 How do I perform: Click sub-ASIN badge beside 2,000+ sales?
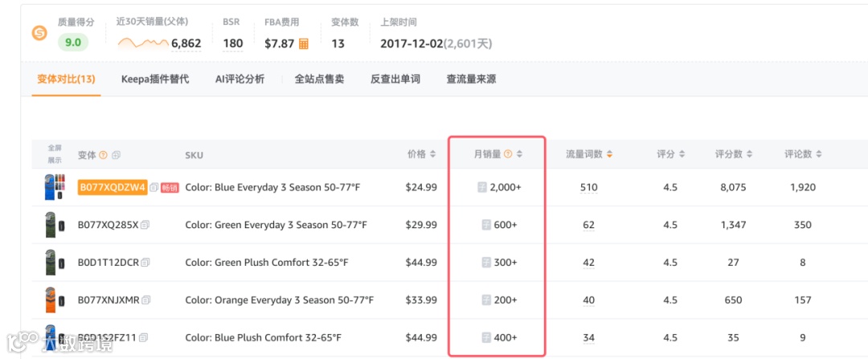482,187
